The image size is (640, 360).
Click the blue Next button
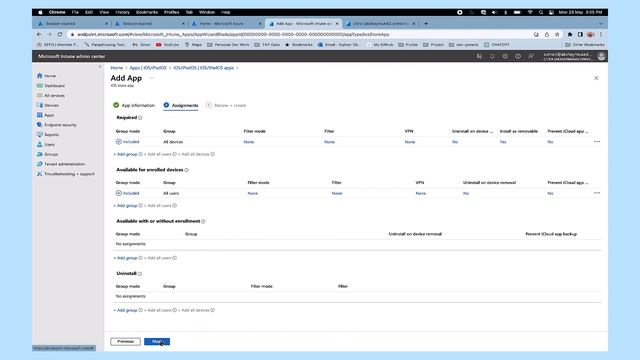[x=157, y=341]
